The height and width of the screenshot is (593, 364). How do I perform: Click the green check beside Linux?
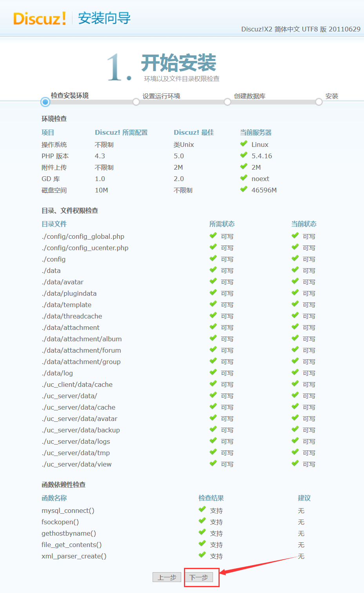point(244,144)
